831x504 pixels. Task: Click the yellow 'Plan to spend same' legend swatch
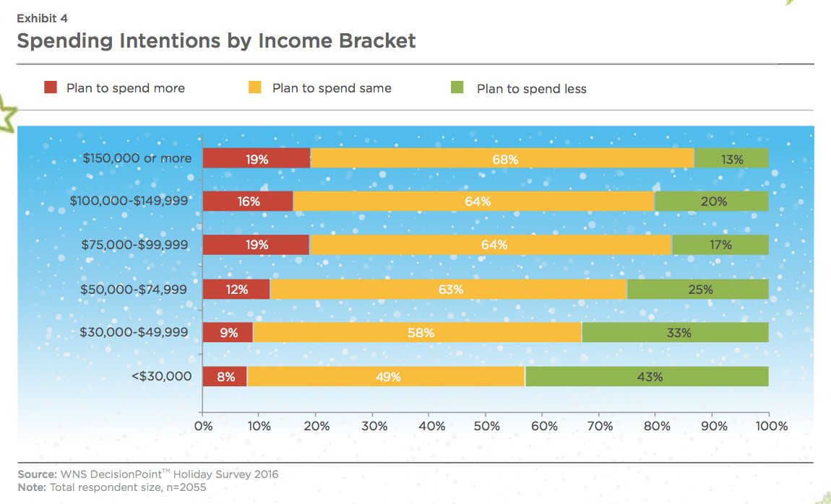(255, 87)
